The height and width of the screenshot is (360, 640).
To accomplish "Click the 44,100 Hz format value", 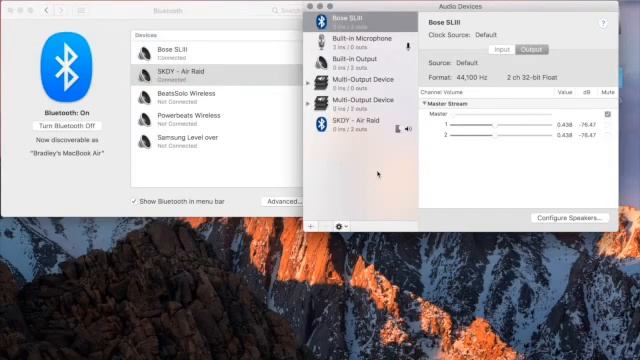I will pyautogui.click(x=472, y=77).
